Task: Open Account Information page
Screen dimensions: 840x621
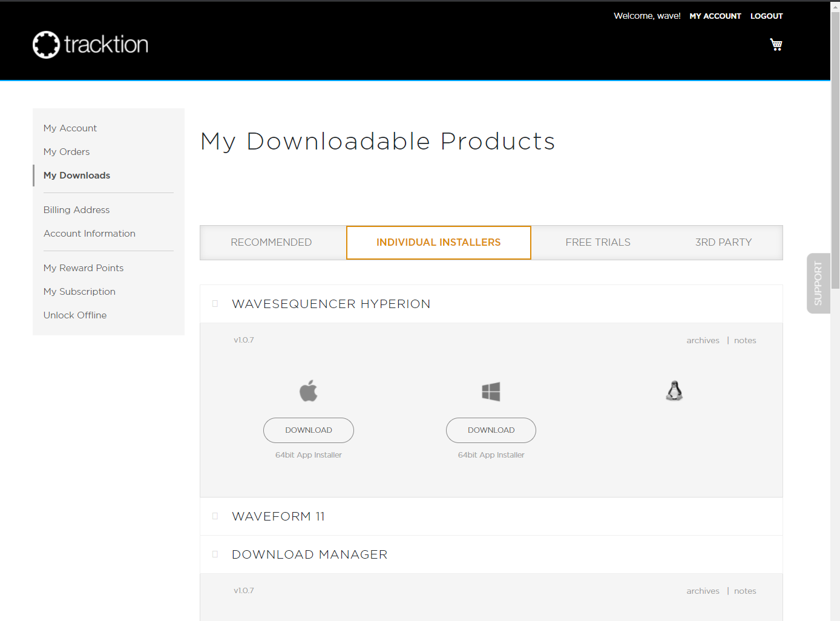Action: click(x=90, y=234)
